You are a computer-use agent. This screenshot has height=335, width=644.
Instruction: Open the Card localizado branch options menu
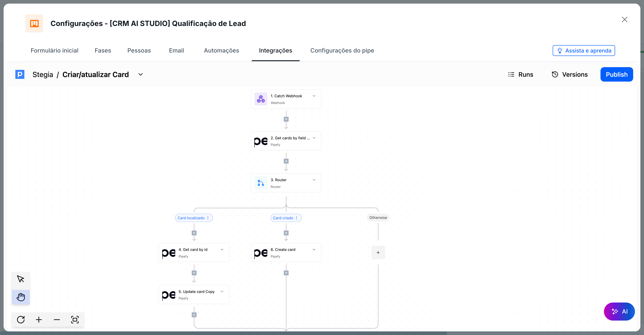[208, 218]
